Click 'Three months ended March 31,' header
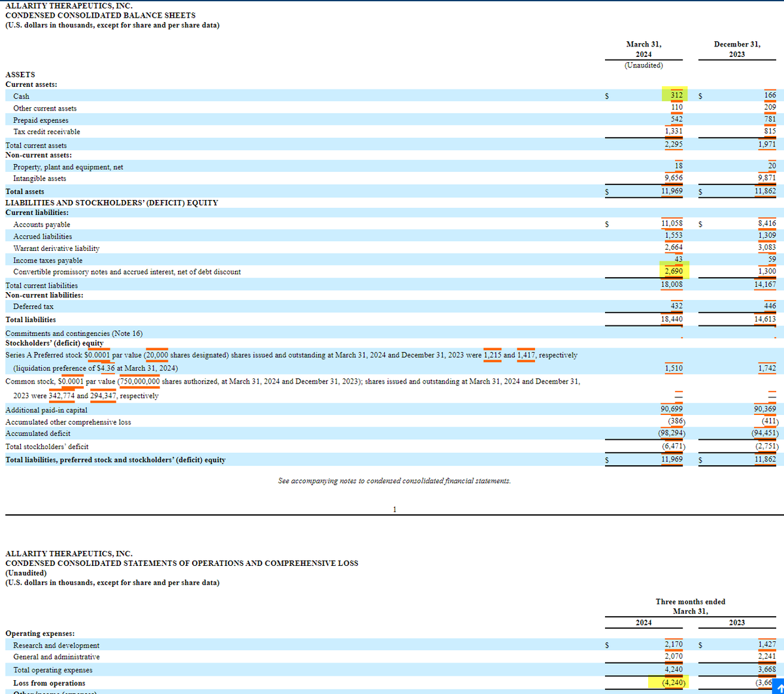 click(x=690, y=606)
